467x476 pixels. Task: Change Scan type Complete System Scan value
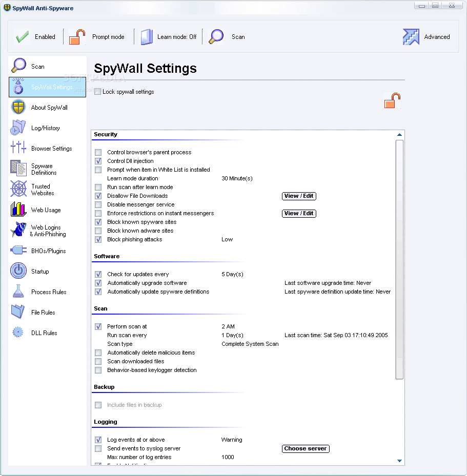250,344
